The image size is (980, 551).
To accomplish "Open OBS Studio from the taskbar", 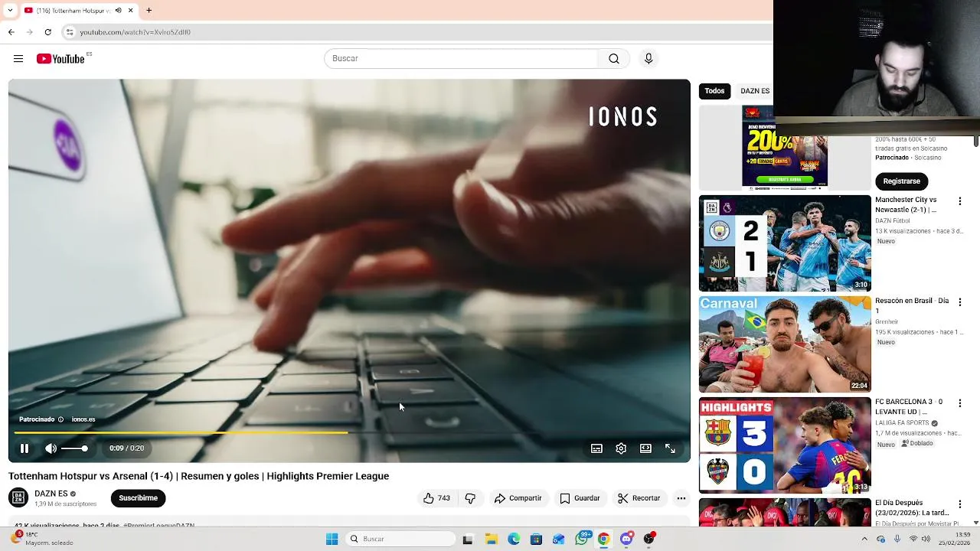I will tap(649, 540).
